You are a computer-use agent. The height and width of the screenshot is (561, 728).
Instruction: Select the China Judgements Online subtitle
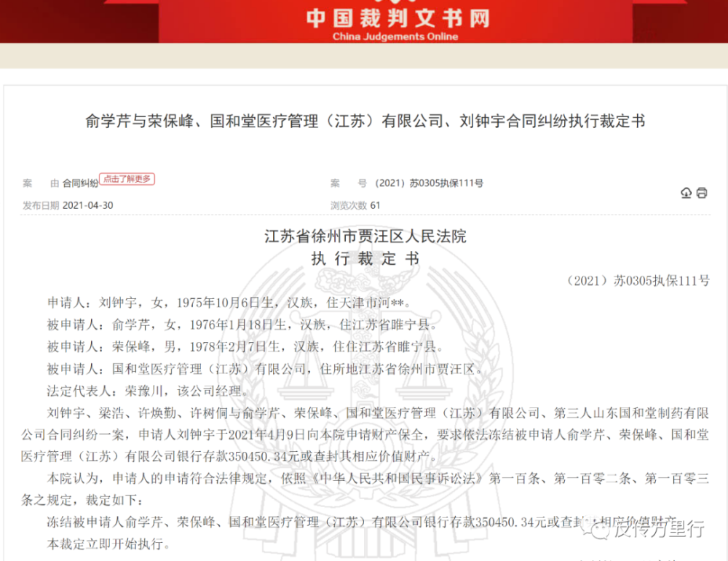[395, 36]
